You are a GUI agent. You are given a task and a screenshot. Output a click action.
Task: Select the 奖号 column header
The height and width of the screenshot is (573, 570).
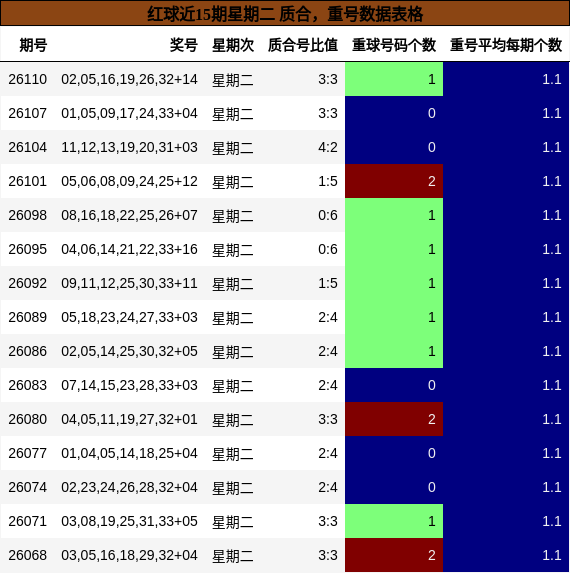(x=183, y=45)
